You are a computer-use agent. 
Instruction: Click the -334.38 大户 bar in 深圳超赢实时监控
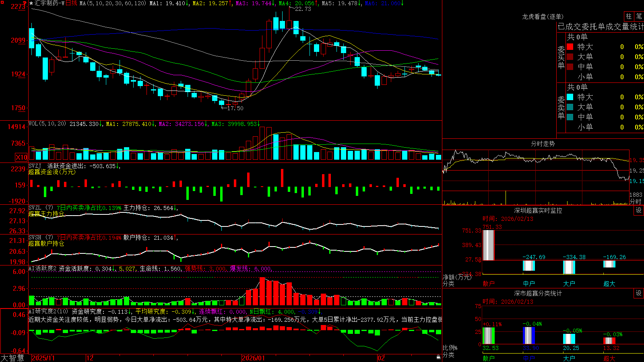(569, 267)
